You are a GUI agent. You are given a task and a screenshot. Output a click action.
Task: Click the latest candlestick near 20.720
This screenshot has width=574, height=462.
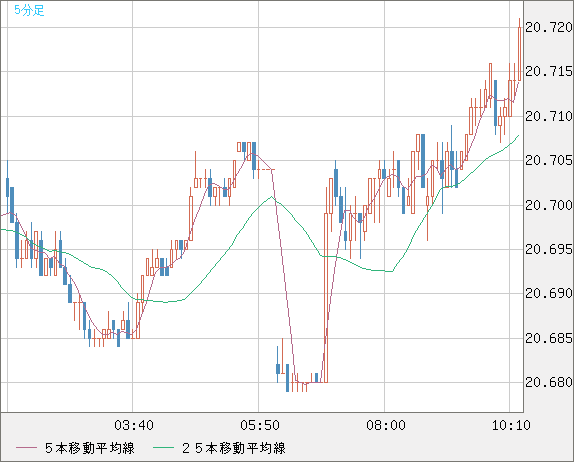coord(519,49)
